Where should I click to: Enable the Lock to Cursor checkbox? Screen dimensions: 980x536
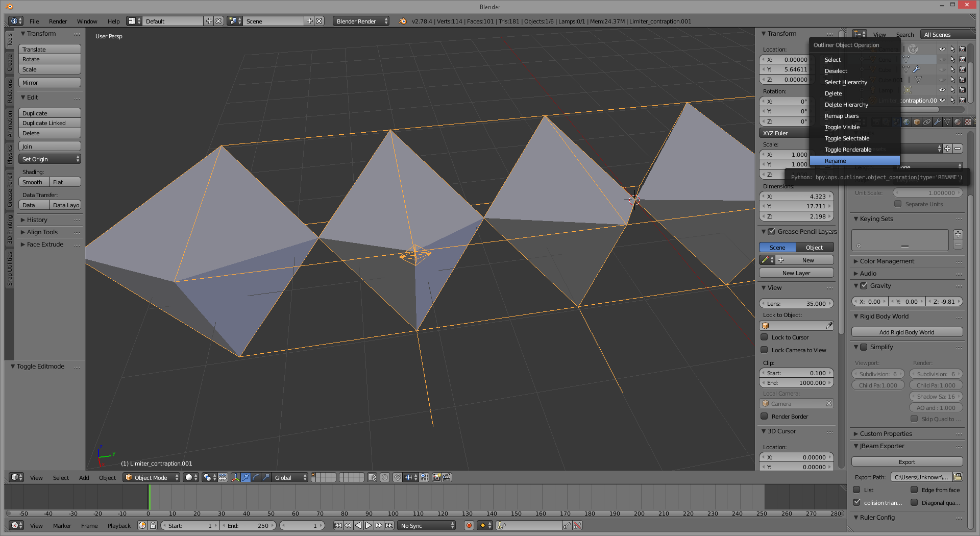(x=765, y=337)
